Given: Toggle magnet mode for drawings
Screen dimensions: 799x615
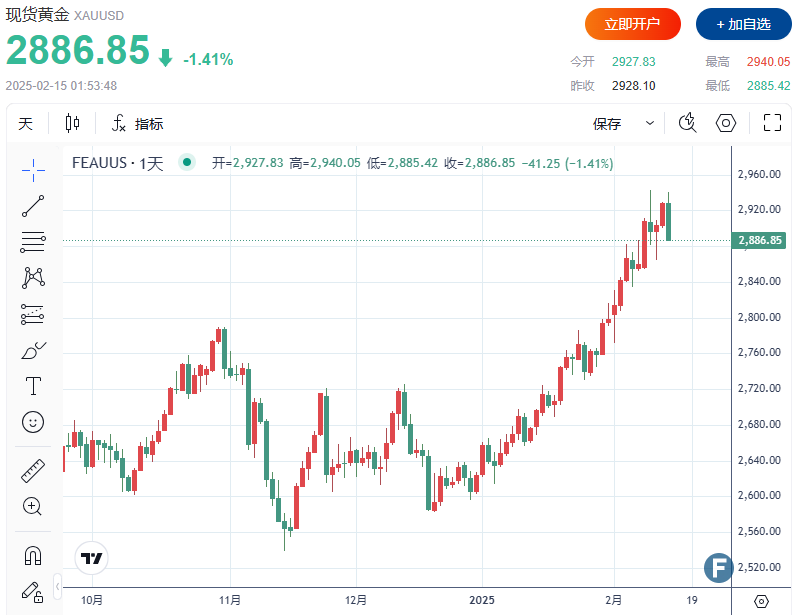Looking at the screenshot, I should click(x=33, y=555).
